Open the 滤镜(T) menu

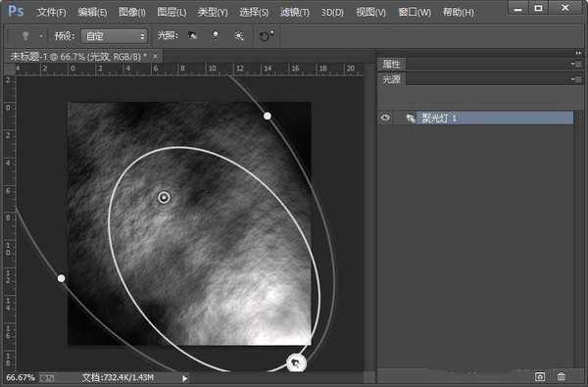click(x=295, y=13)
